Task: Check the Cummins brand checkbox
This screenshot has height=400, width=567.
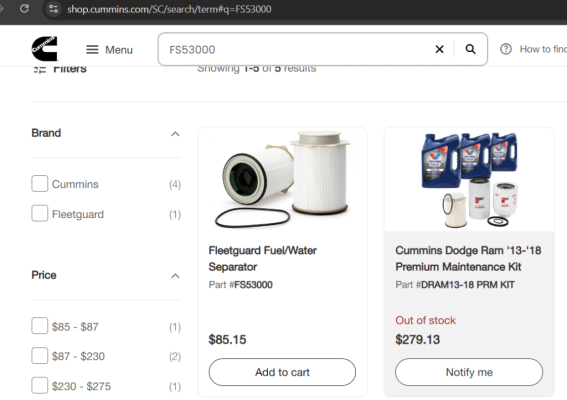Action: (40, 184)
